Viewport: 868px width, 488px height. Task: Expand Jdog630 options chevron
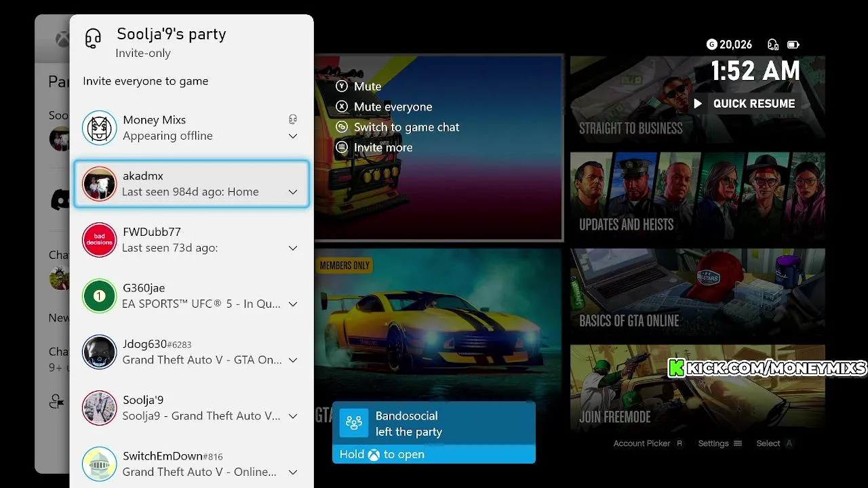pyautogui.click(x=293, y=361)
